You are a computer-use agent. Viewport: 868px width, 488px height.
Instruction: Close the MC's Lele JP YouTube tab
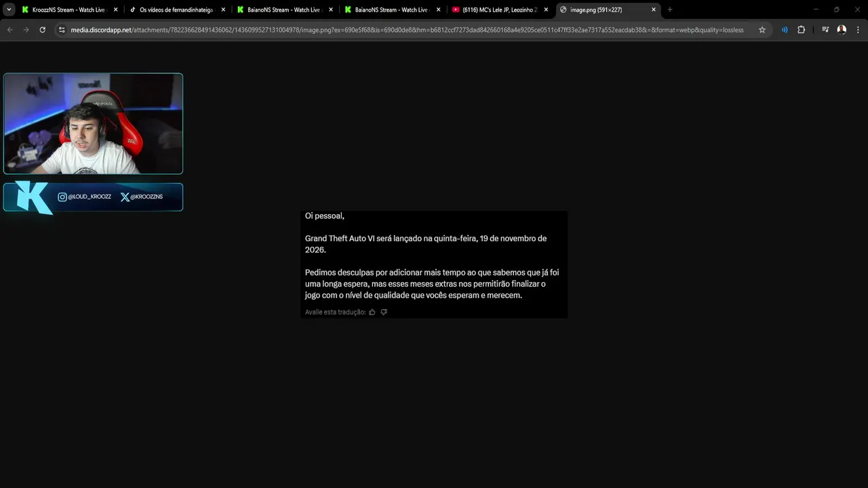(x=546, y=10)
